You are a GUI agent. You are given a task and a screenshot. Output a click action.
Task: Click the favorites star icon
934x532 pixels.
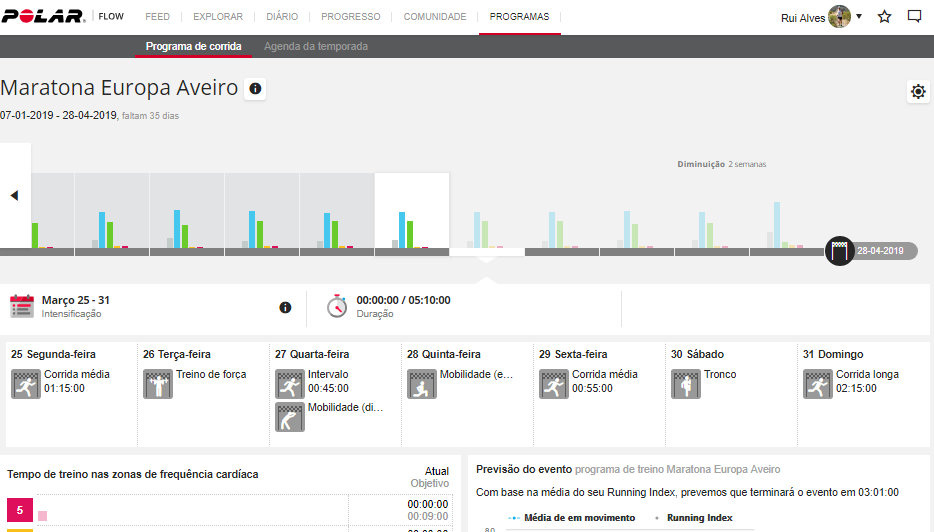884,17
